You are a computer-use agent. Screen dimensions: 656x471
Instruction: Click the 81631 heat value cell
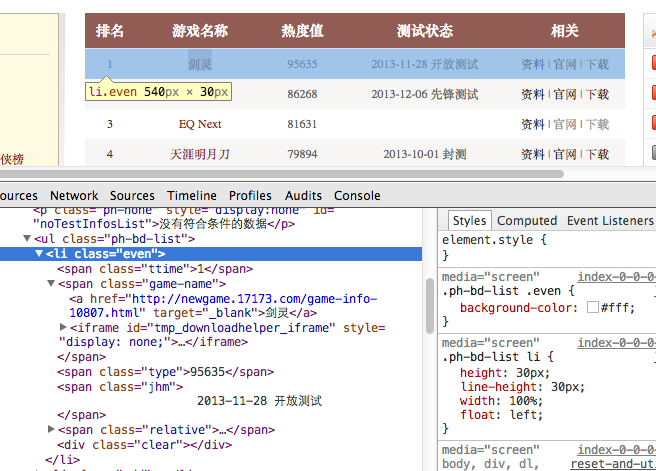302,124
